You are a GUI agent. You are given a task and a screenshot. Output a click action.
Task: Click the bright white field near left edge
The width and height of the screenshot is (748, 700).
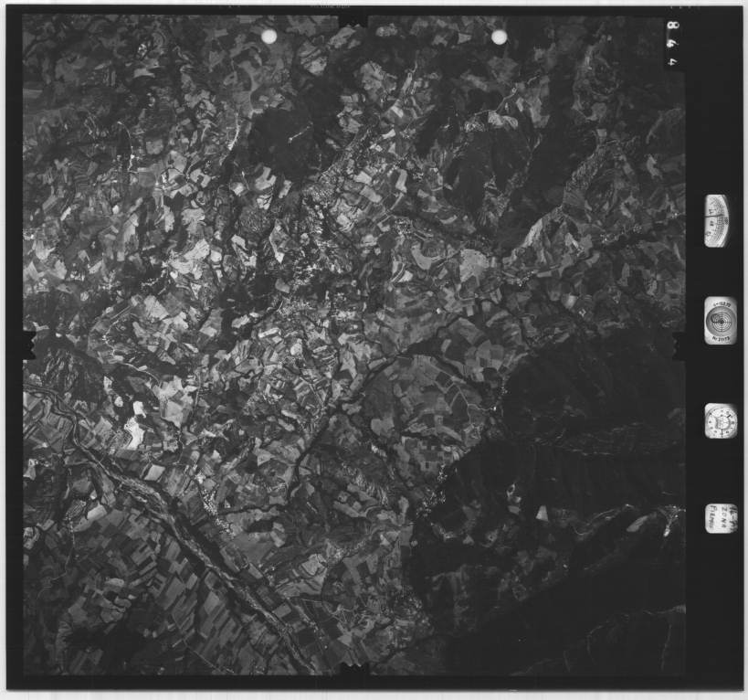point(135,430)
